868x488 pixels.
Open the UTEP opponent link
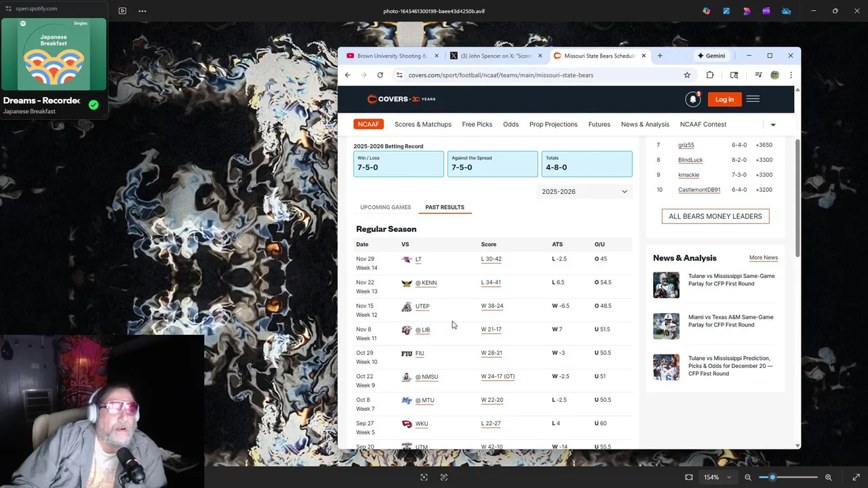point(422,306)
